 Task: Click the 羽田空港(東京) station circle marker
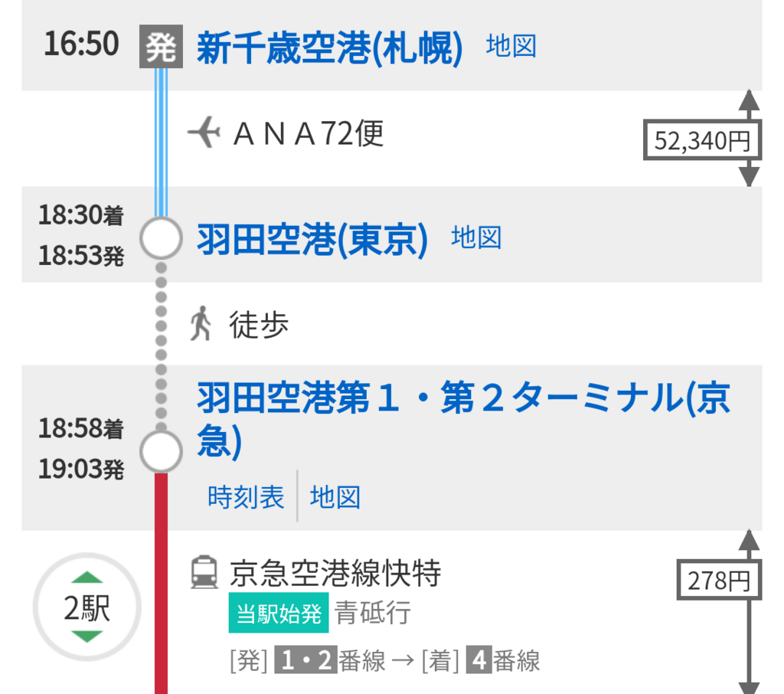point(161,239)
